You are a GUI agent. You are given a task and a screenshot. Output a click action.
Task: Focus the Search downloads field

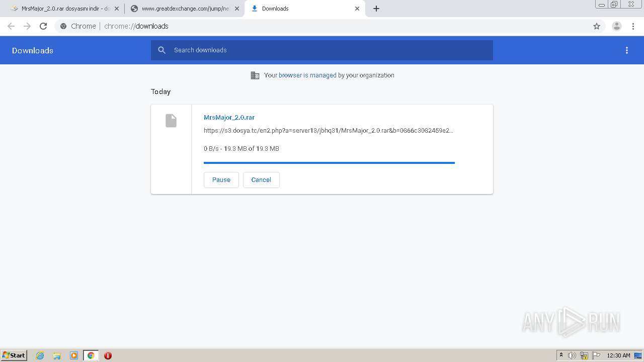tap(322, 50)
